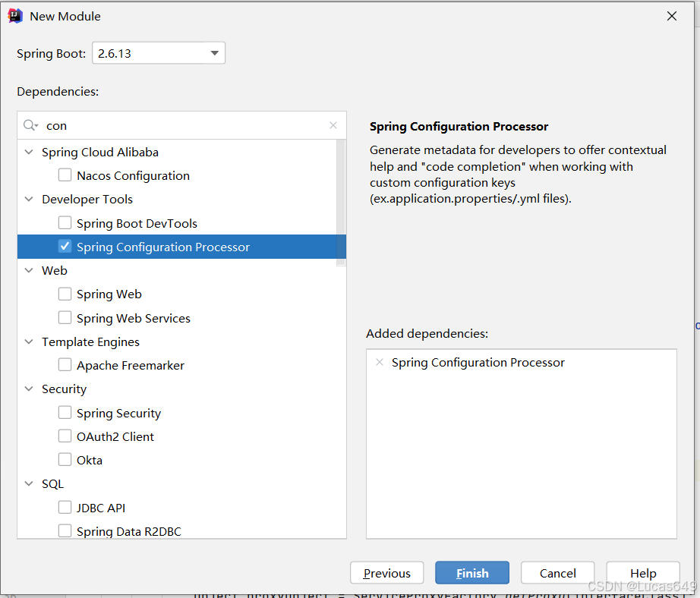
Task: Remove Spring Configuration Processor from added dependencies
Action: (380, 363)
